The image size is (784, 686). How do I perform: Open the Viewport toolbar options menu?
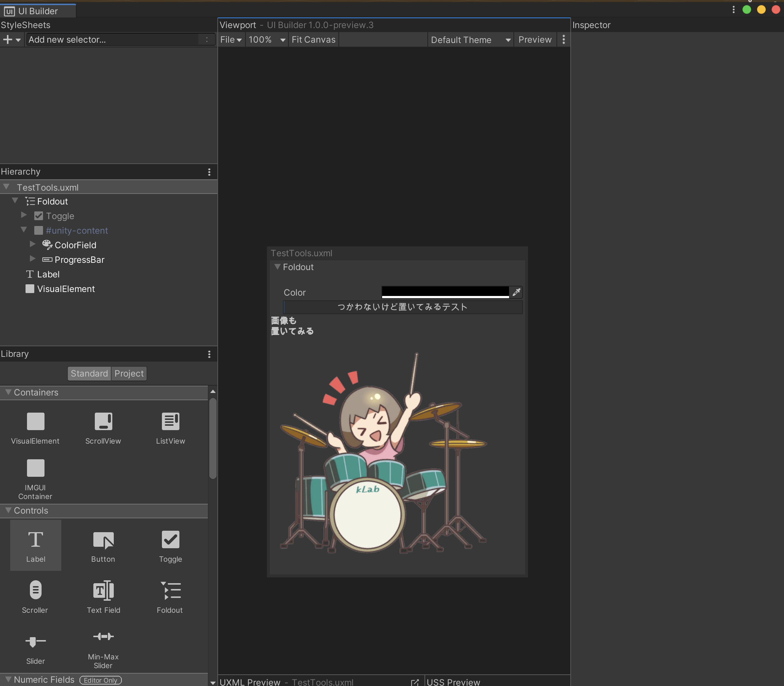[x=563, y=39]
